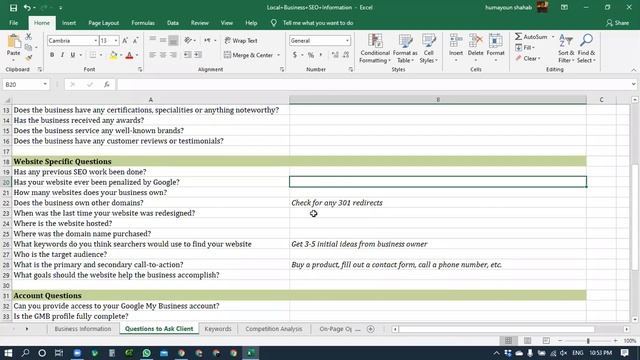Switch to the Data tab
Image resolution: width=640 pixels, height=360 pixels.
[x=173, y=23]
